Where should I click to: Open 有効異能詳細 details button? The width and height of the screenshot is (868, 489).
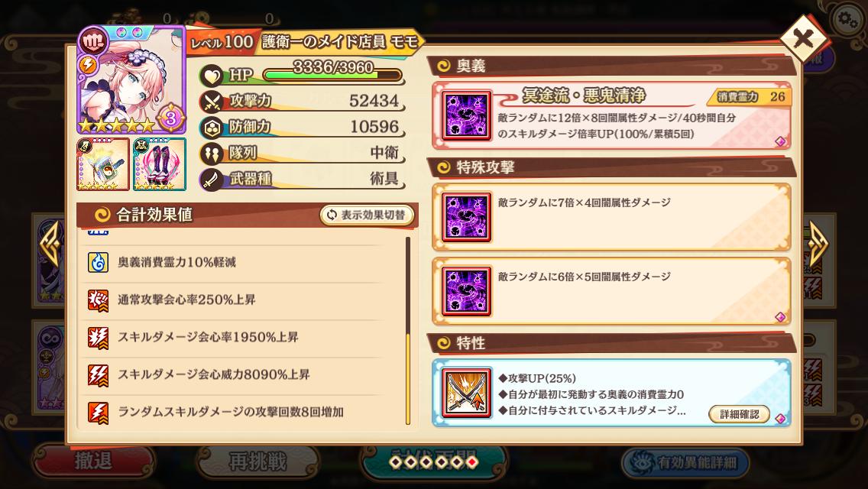tap(685, 461)
